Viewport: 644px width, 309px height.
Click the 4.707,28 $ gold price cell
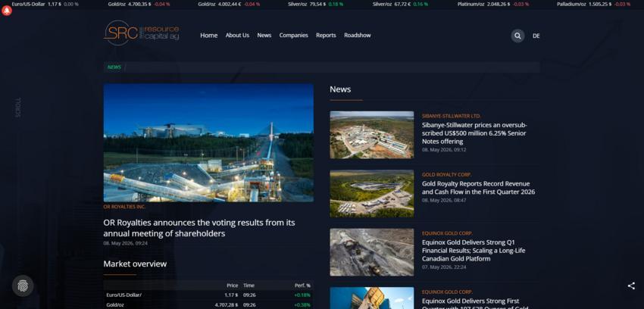(x=227, y=305)
